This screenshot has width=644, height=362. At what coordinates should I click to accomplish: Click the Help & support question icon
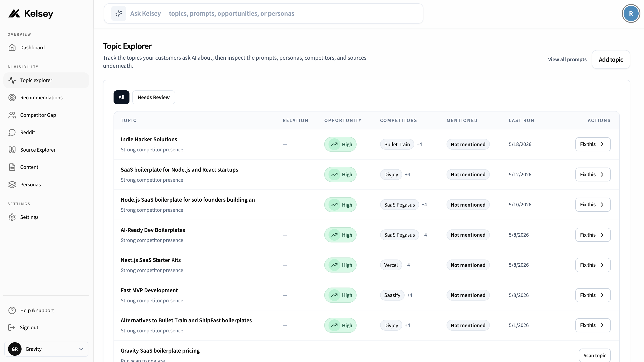coord(12,310)
